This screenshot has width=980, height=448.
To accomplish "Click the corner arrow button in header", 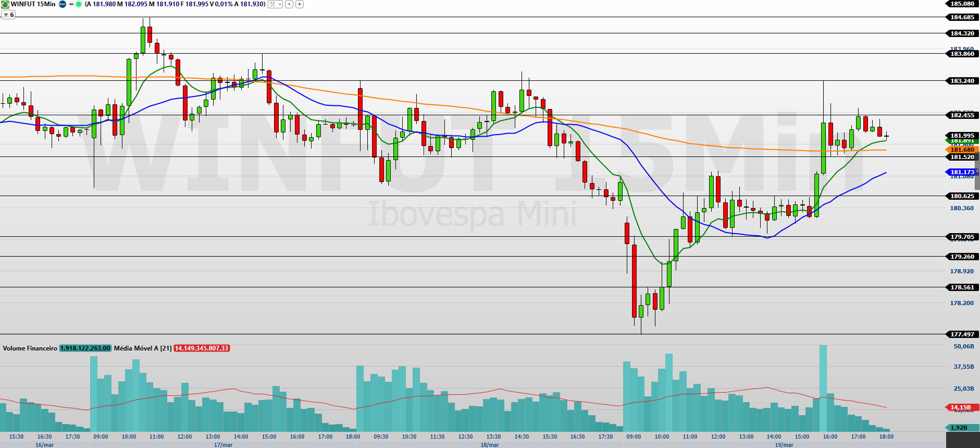I will [289, 4].
